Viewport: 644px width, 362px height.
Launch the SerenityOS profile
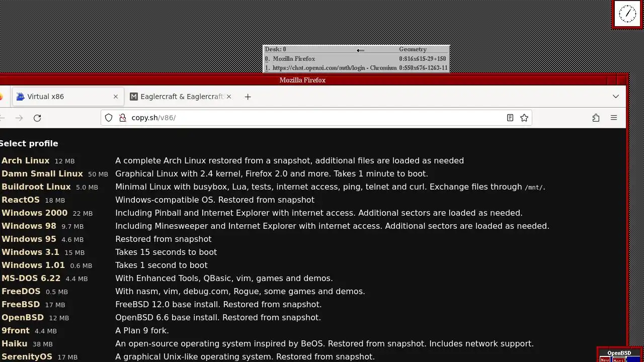pyautogui.click(x=27, y=356)
